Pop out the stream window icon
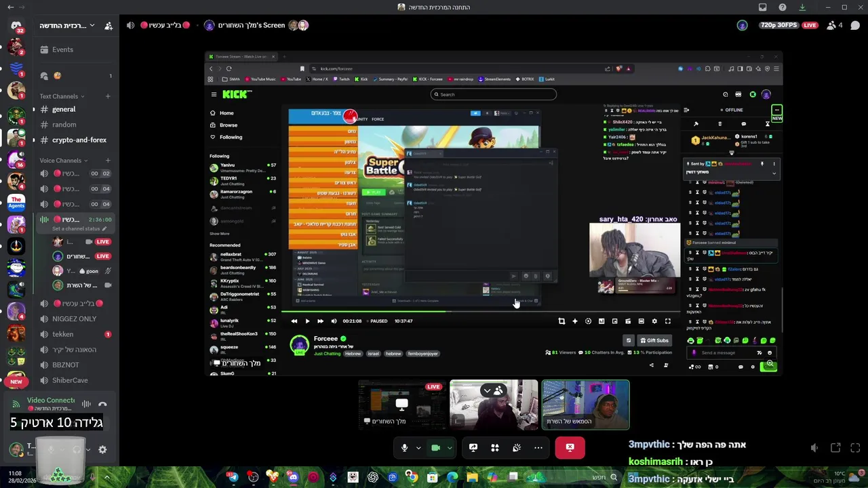868x488 pixels. (835, 448)
